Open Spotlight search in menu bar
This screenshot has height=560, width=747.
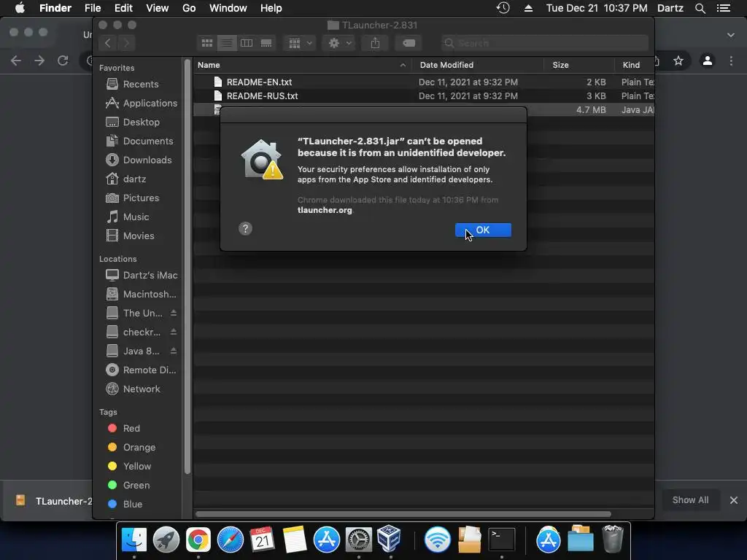pos(700,8)
